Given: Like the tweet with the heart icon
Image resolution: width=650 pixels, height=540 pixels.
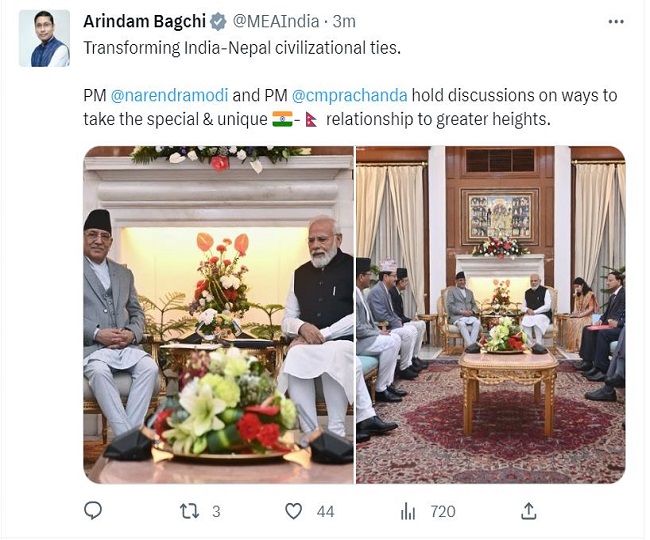Looking at the screenshot, I should [x=293, y=511].
